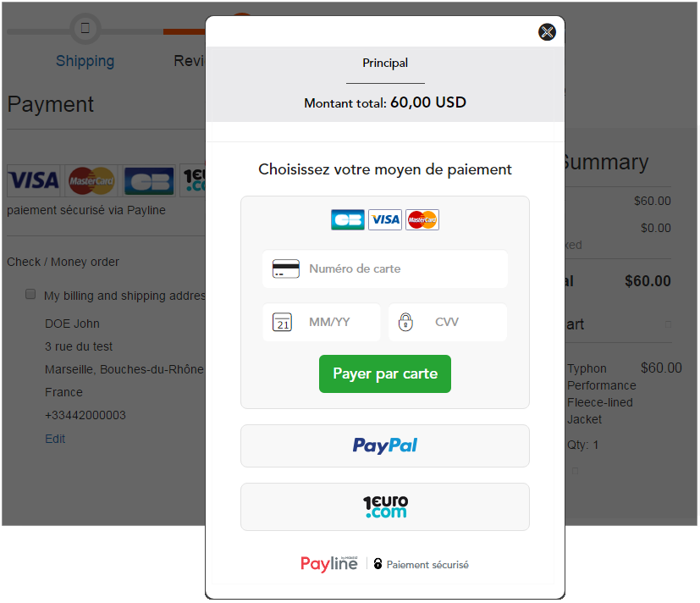Click the padlock icon next to CVV
Viewport: 700px width, 603px height.
click(405, 322)
